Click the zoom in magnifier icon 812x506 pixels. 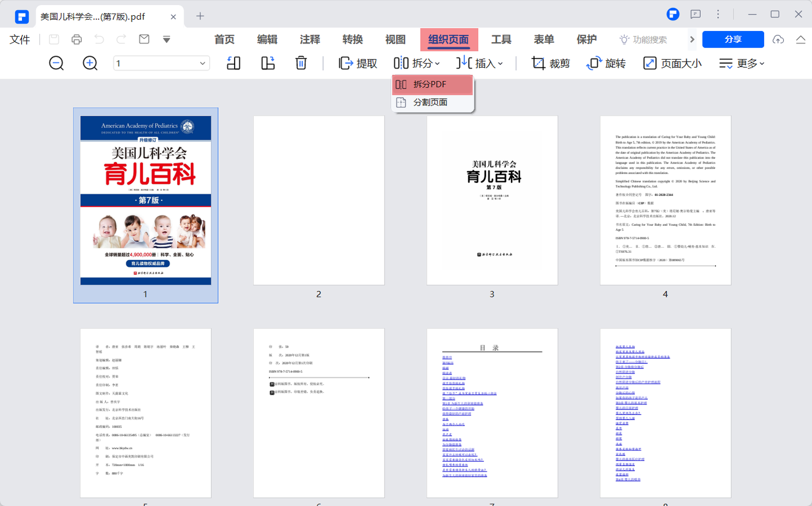(x=90, y=63)
